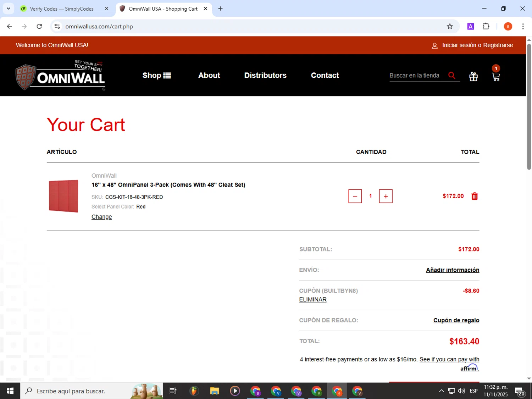The image size is (532, 399).
Task: Click the OmniWall logo
Action: coord(61,75)
